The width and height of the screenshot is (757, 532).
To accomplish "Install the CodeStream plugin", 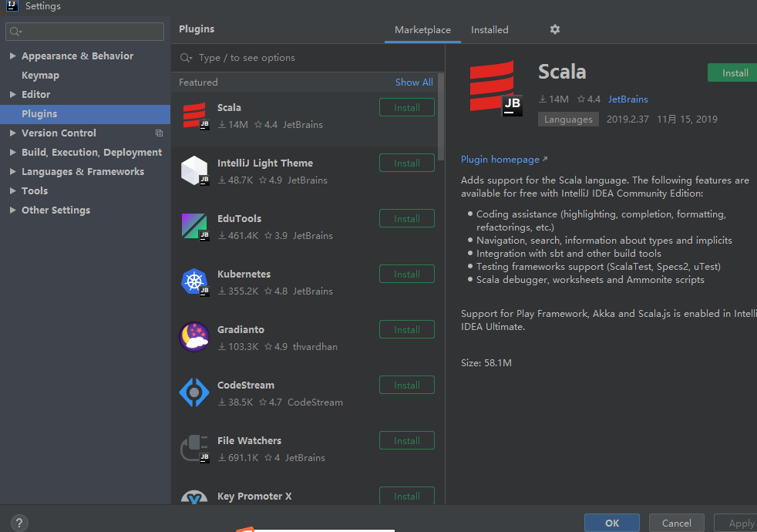I will coord(406,386).
